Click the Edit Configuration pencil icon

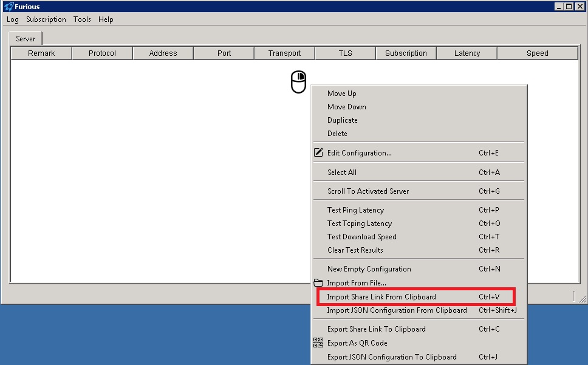[318, 153]
